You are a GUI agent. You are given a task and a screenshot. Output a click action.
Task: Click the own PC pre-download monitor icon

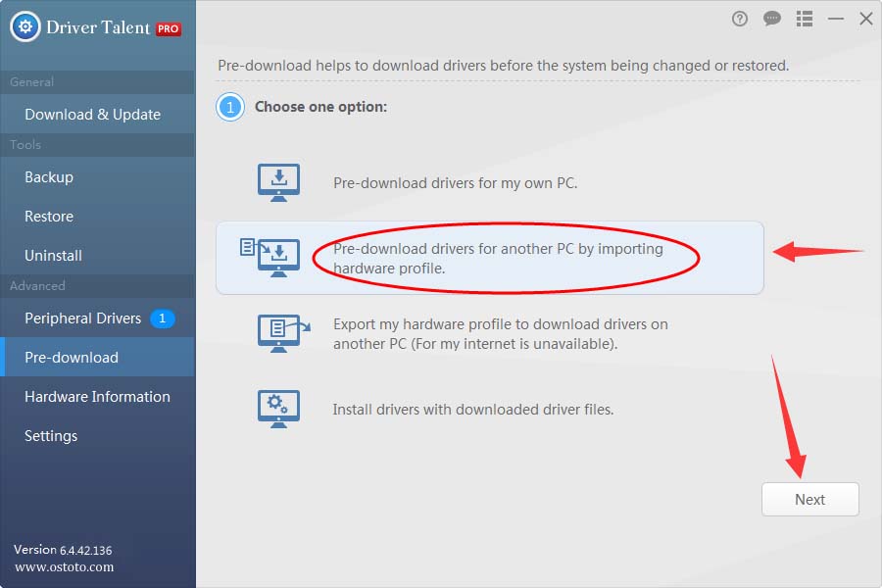(x=278, y=182)
